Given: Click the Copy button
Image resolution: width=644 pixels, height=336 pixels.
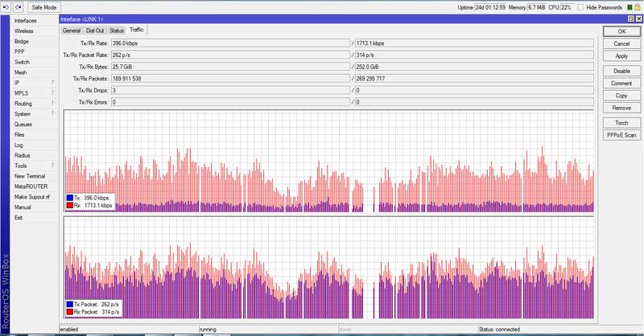Looking at the screenshot, I should click(621, 95).
